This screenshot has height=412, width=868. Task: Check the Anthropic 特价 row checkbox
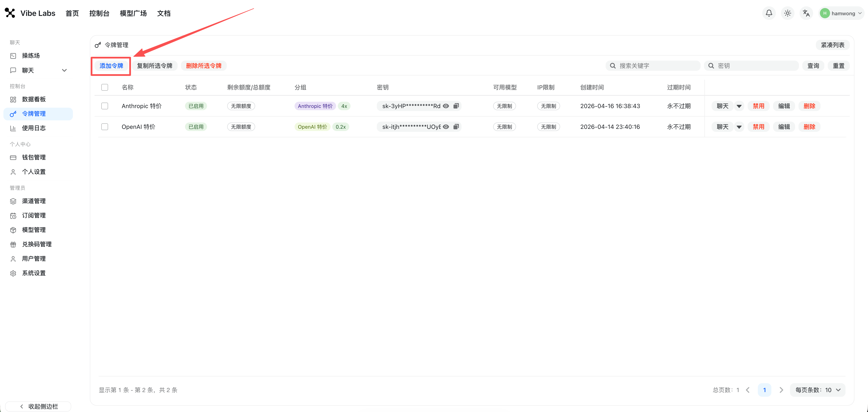coord(104,106)
